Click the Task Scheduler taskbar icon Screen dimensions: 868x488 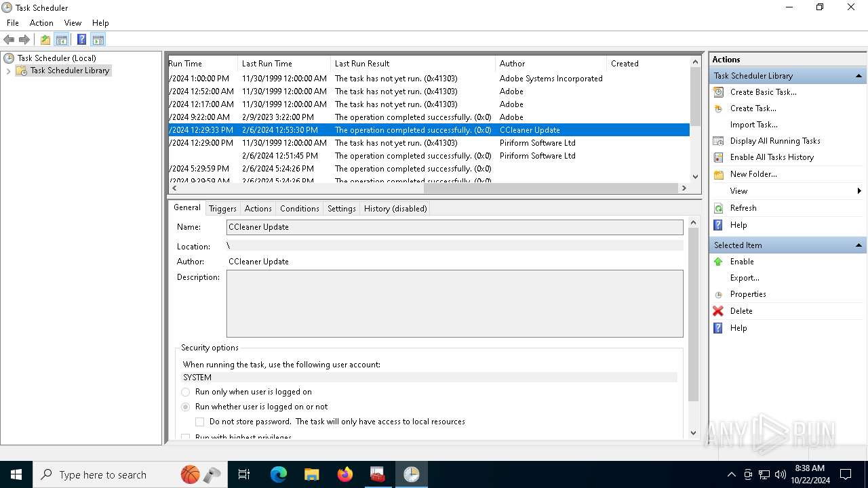click(x=411, y=474)
